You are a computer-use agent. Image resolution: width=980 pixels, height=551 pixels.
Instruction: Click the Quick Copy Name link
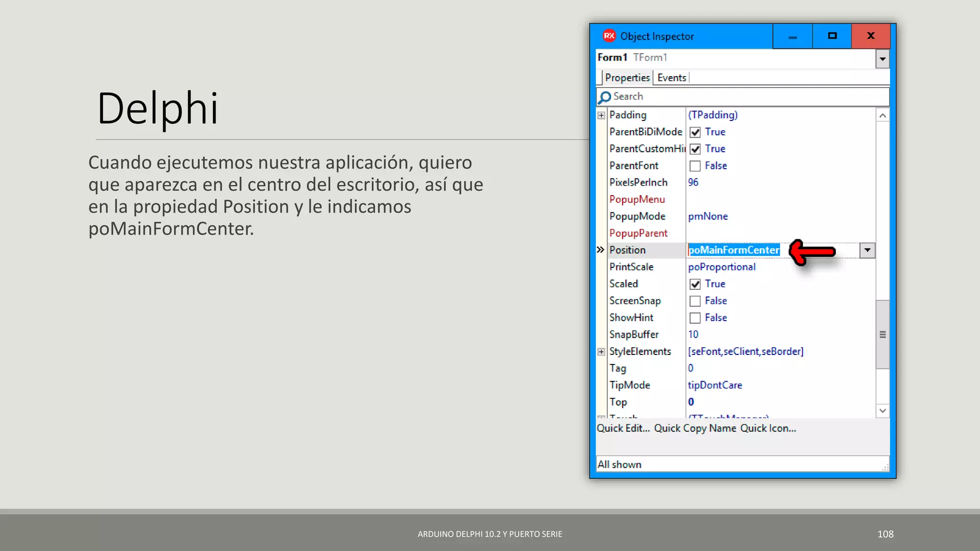695,429
